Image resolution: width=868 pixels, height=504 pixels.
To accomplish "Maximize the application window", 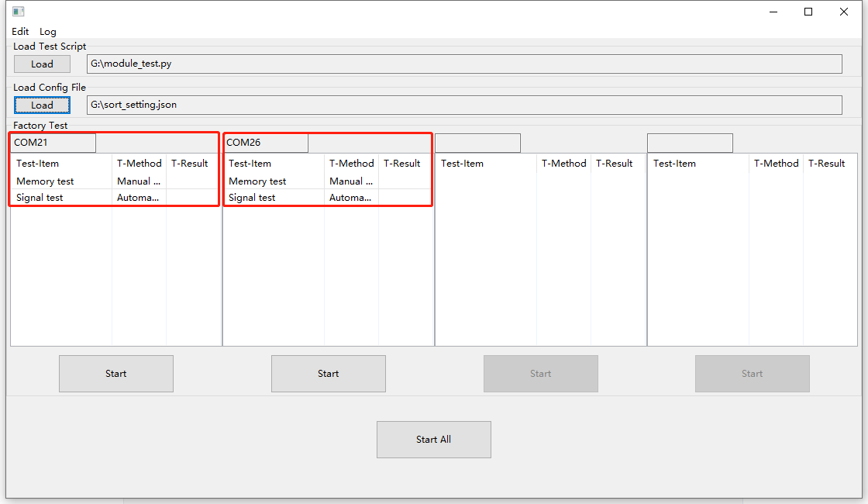I will coord(808,12).
